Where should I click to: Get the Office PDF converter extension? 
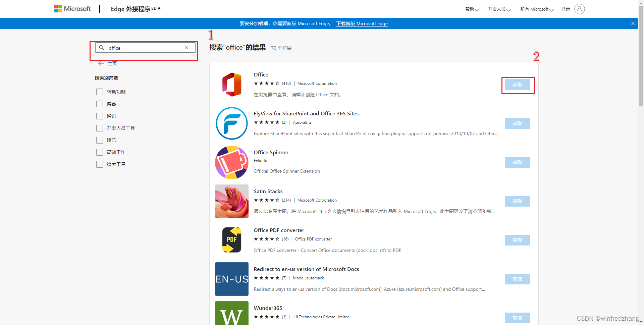tap(518, 240)
